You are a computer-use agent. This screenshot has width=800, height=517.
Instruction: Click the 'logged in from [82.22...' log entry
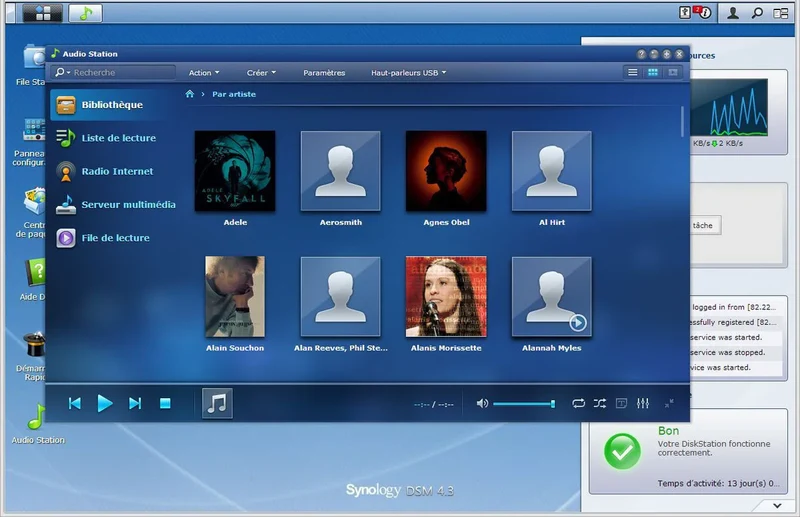[x=733, y=307]
